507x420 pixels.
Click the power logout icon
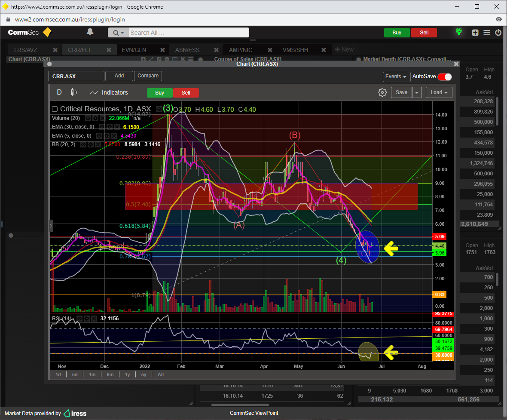498,33
